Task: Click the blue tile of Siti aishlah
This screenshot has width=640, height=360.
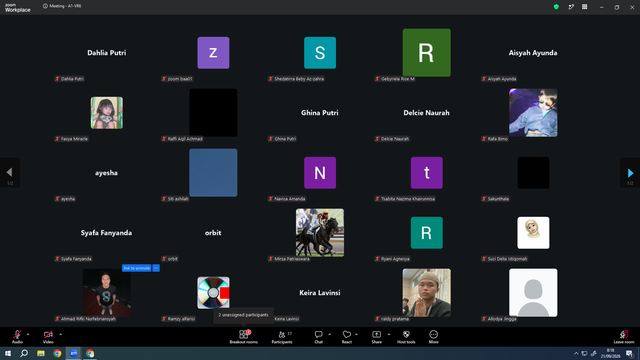Action: [x=213, y=173]
